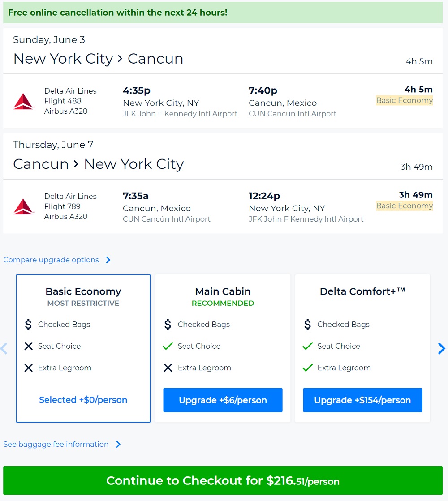Image resolution: width=448 pixels, height=501 pixels.
Task: Choose the Main Cabin fare card title
Action: tap(223, 291)
